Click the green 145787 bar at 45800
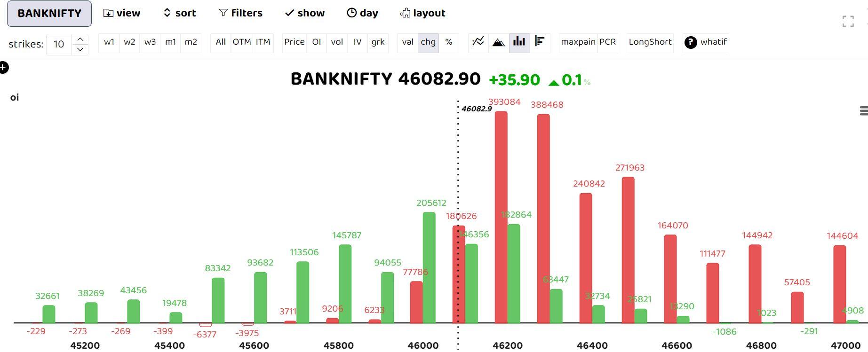Image resolution: width=868 pixels, height=352 pixels. pos(345,284)
